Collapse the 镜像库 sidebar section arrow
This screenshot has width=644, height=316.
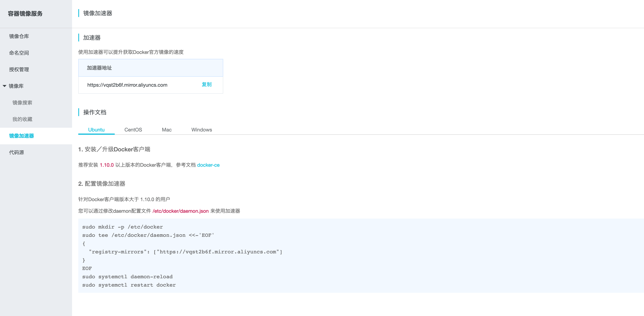tap(5, 86)
